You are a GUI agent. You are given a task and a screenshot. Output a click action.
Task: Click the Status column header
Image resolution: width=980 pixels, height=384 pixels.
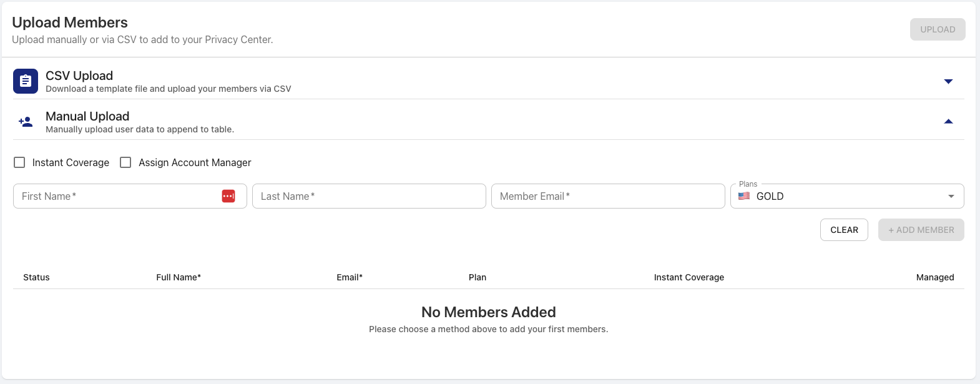coord(36,277)
